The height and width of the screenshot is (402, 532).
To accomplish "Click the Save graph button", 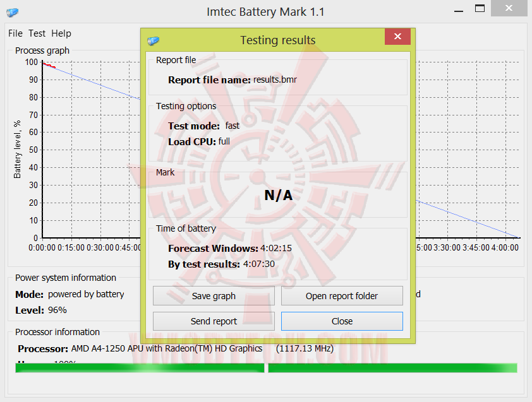I will (x=214, y=296).
